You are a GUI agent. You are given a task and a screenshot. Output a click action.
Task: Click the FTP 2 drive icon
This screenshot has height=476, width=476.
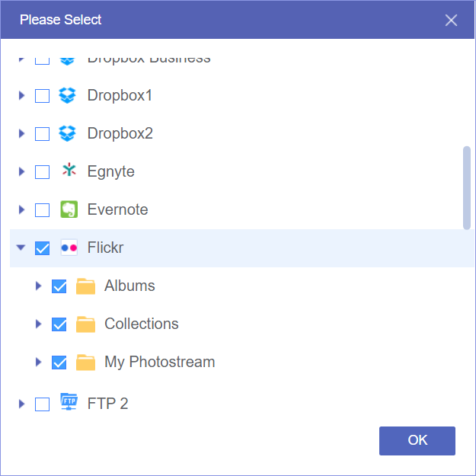pyautogui.click(x=69, y=403)
